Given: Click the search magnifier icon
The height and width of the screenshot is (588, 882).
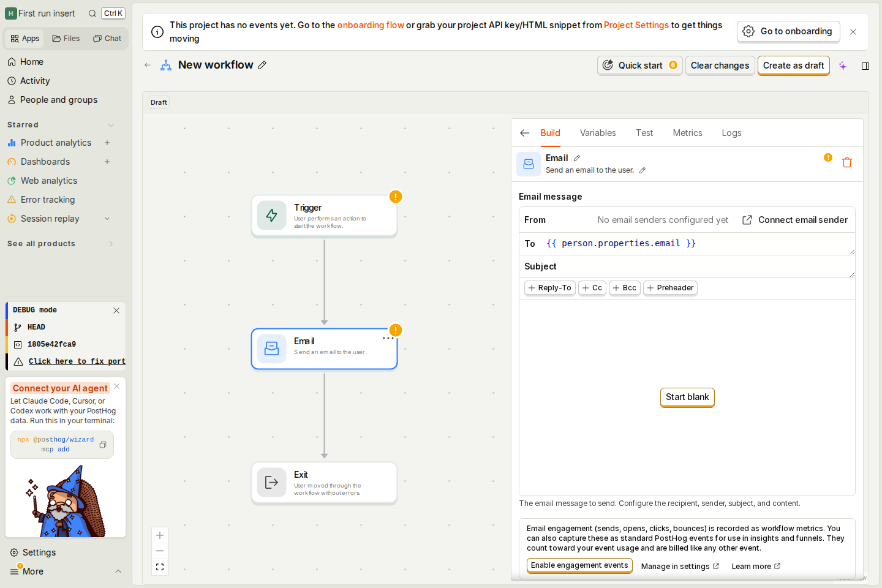Looking at the screenshot, I should coord(92,13).
